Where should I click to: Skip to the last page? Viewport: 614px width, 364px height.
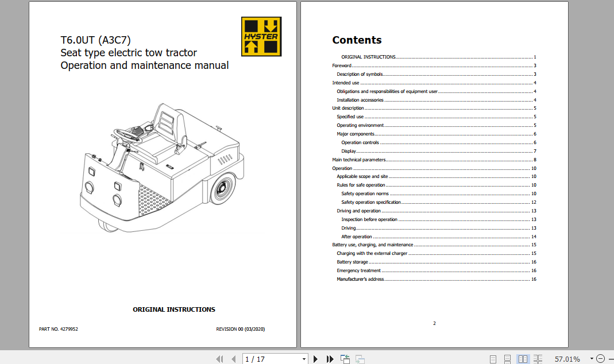tap(330, 359)
